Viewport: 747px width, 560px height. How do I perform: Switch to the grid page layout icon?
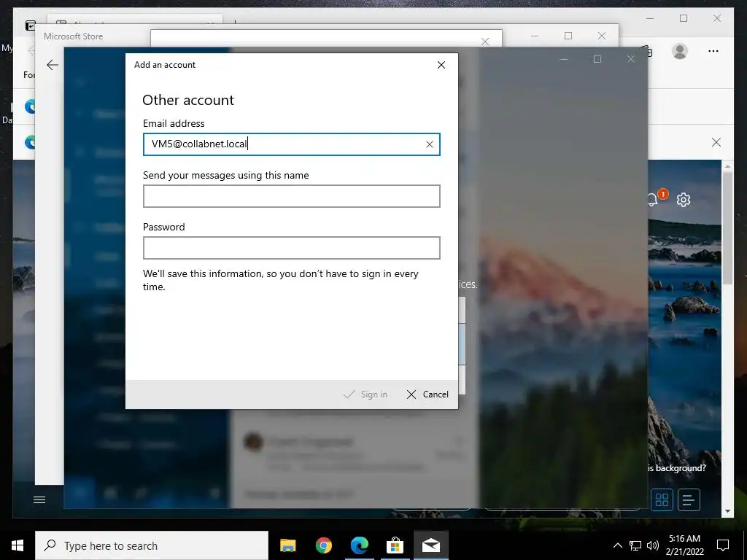(662, 500)
